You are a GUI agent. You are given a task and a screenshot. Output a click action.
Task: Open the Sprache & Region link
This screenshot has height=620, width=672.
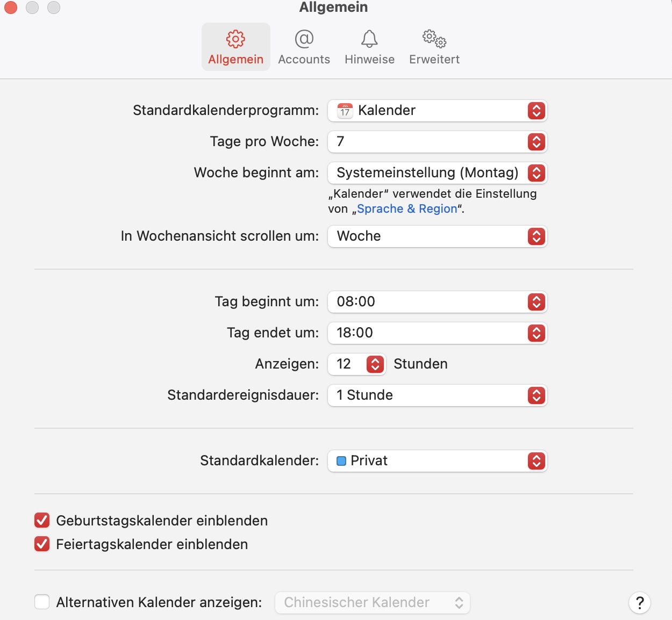(x=407, y=209)
